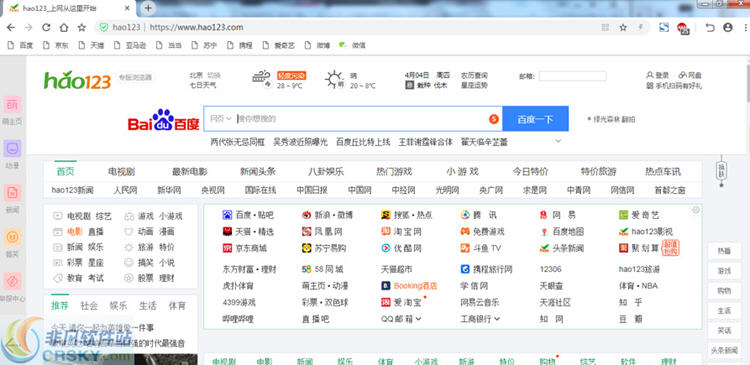Reload the page with the refresh icon
Viewport: 750px width, 365px height.
pos(46,27)
